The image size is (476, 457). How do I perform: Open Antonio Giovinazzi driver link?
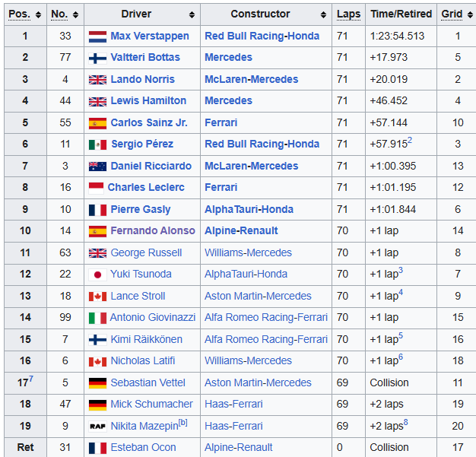coord(152,317)
